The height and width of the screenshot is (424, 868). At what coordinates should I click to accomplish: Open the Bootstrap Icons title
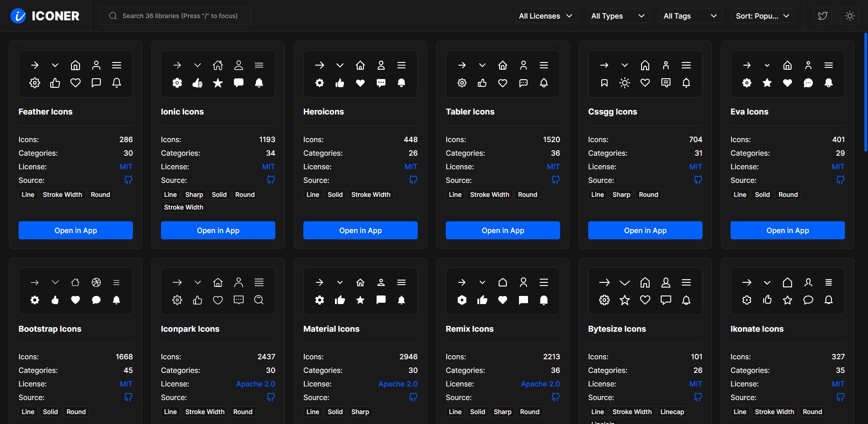[x=50, y=329]
